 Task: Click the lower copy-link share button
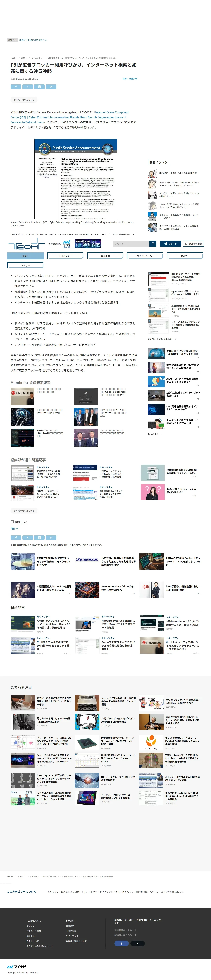pos(51,537)
